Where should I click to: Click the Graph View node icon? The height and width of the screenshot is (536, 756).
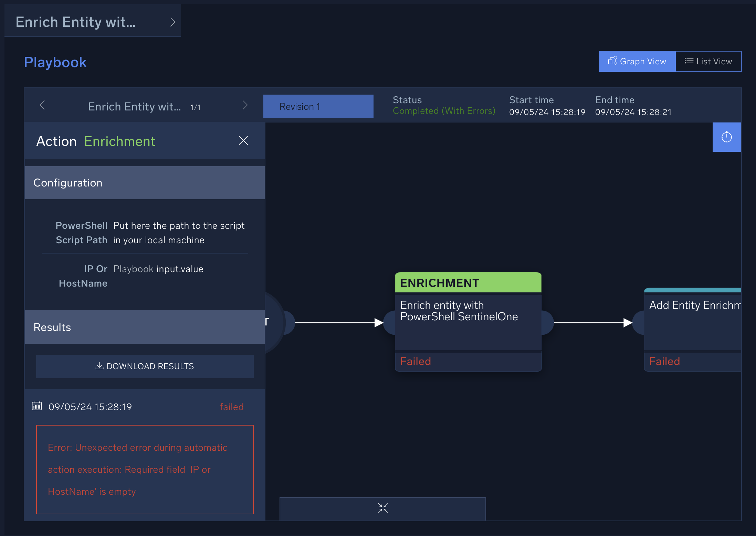(612, 61)
